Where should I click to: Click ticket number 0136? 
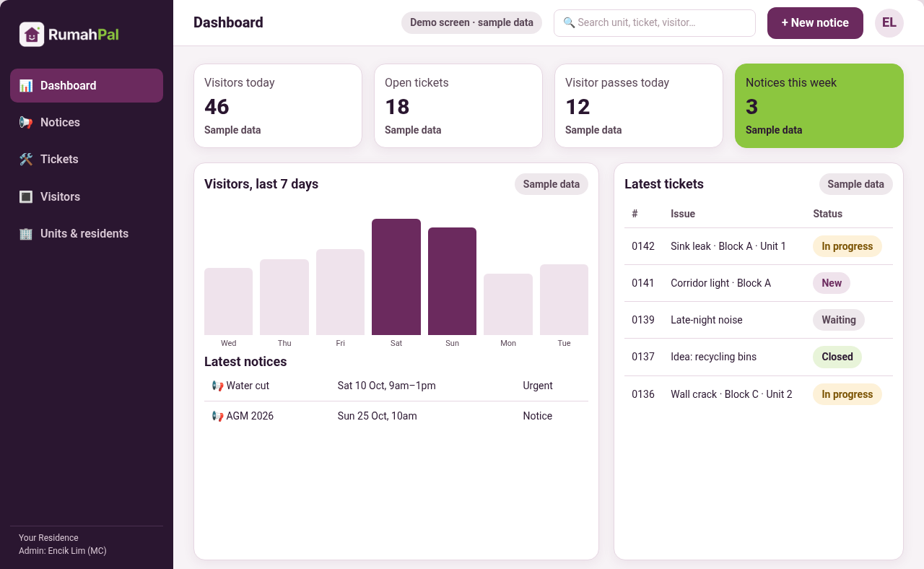(643, 394)
